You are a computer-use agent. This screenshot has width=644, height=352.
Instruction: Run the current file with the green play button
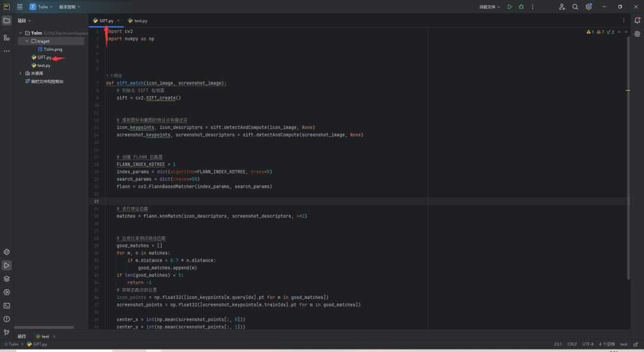[x=509, y=7]
